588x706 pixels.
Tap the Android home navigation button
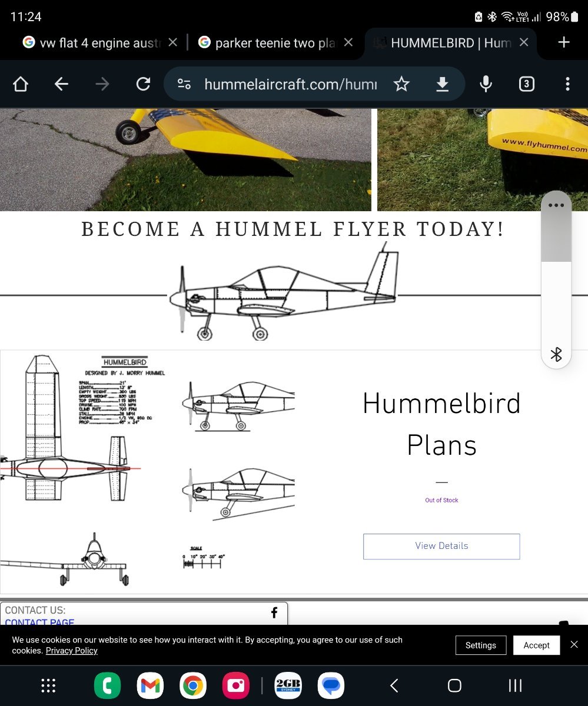[x=454, y=685]
